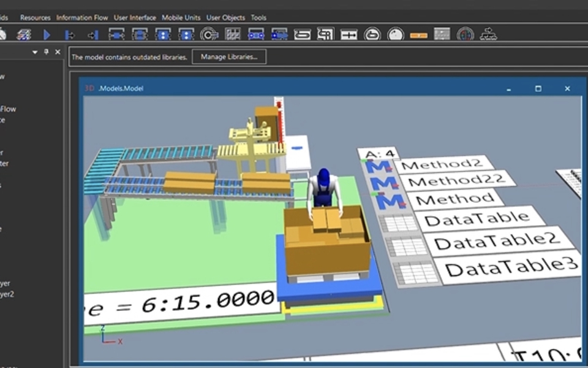The image size is (588, 368).
Task: Select the Store grid icon
Action: 233,35
